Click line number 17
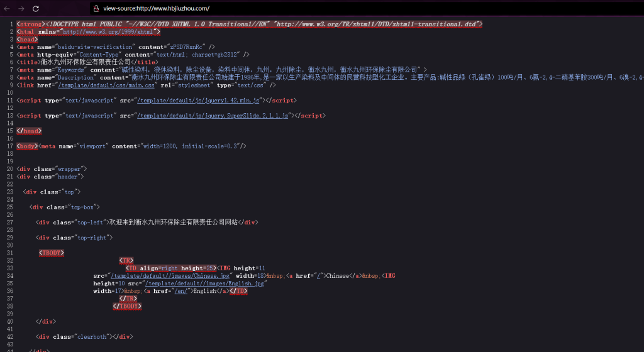The height and width of the screenshot is (352, 644). coord(11,146)
